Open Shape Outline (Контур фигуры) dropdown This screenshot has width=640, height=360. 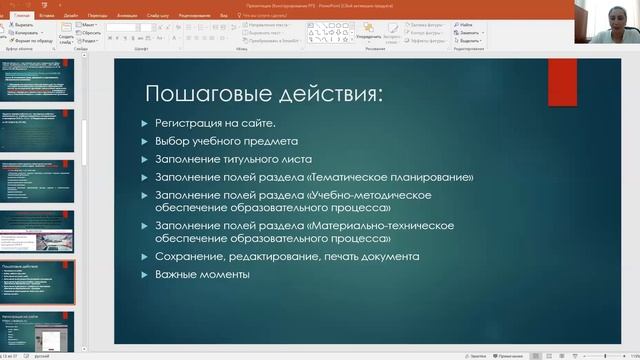[423, 33]
